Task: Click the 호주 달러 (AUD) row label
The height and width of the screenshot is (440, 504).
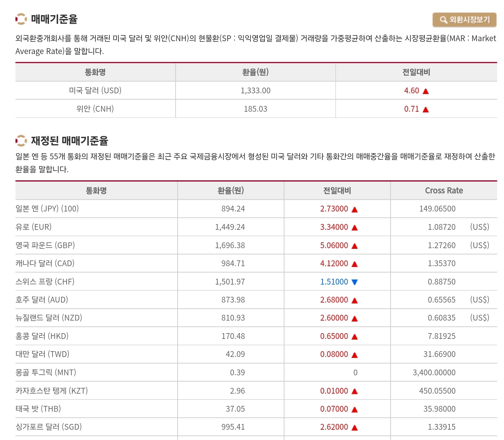Action: (x=42, y=300)
